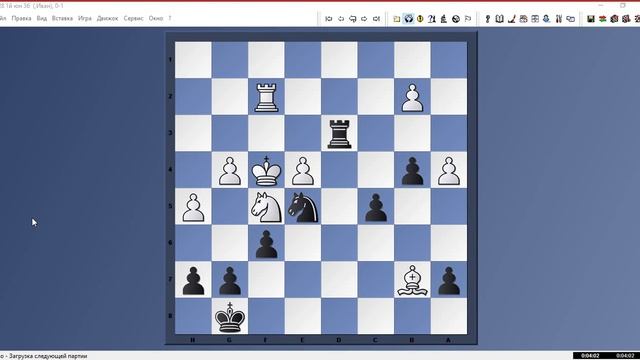Click the take-back curved arrow icon
Screen dimensions: 640x360
coord(353,19)
